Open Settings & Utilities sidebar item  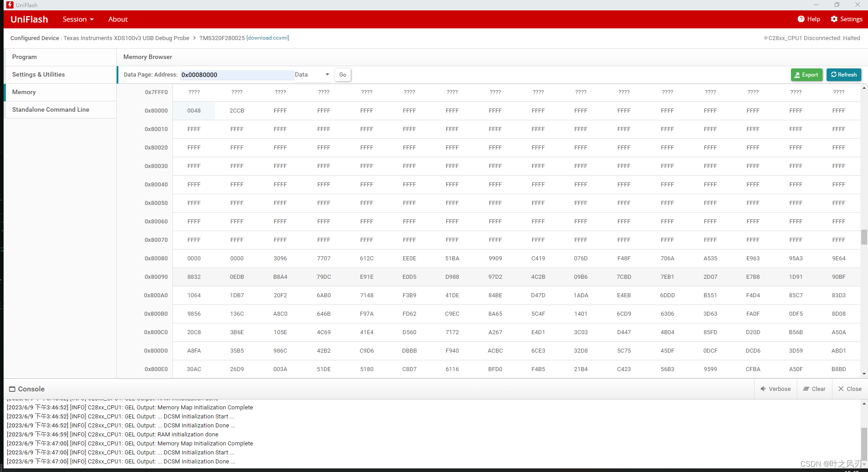tap(60, 75)
